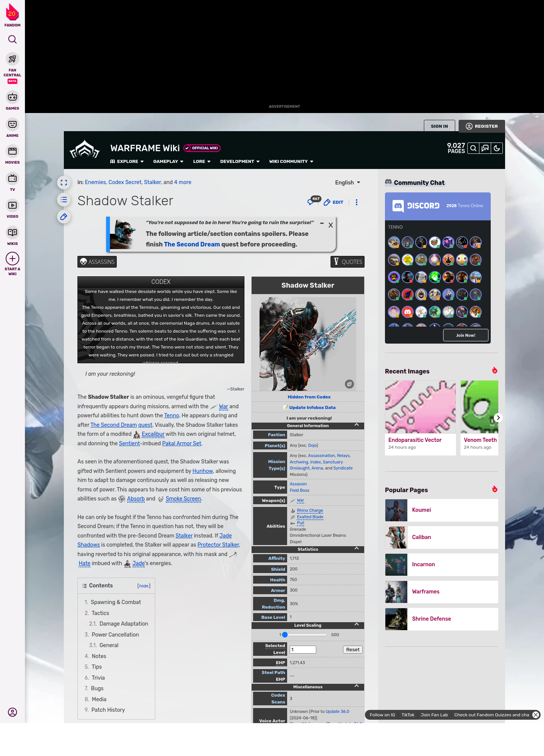Image resolution: width=544 pixels, height=756 pixels.
Task: Open the Games section icon
Action: (12, 97)
